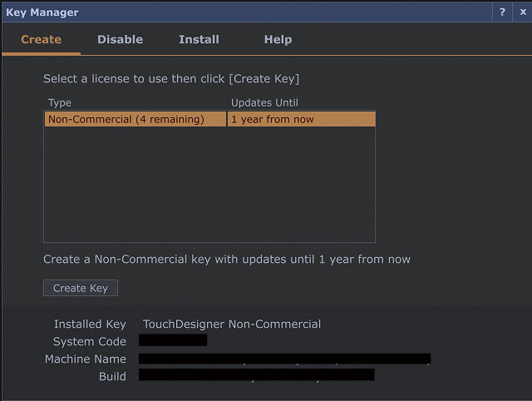Close the Key Manager dialog
This screenshot has width=532, height=401.
(521, 12)
